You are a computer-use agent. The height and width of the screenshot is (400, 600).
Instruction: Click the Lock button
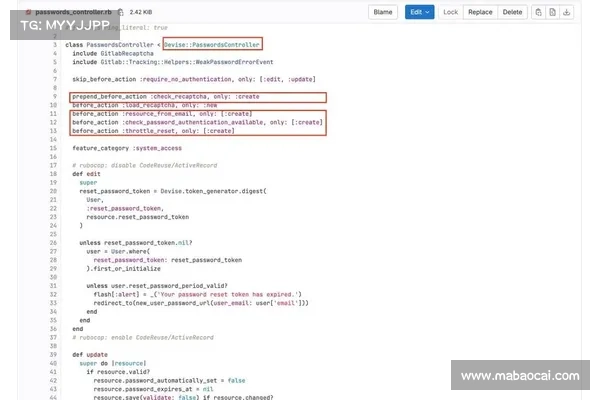[x=451, y=12]
